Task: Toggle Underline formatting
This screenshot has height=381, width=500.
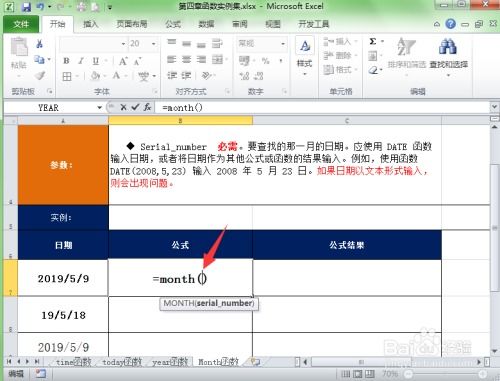Action: tap(95, 61)
